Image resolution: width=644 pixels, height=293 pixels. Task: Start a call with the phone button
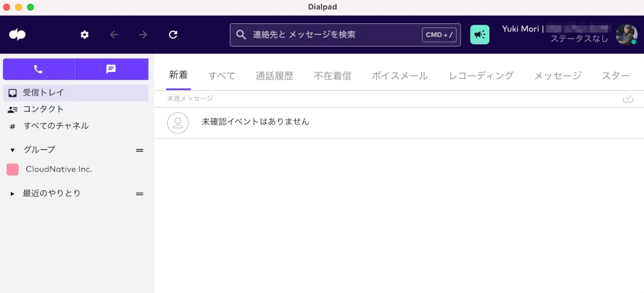click(39, 69)
